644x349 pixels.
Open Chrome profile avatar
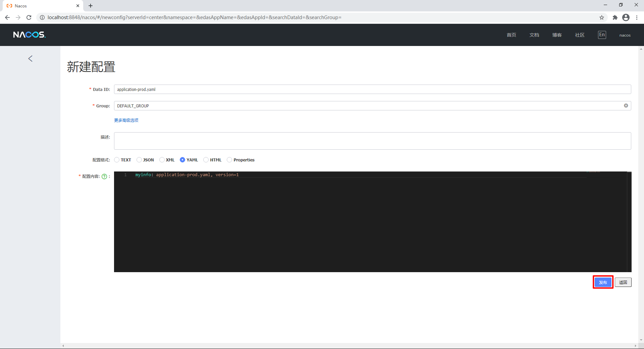click(626, 17)
